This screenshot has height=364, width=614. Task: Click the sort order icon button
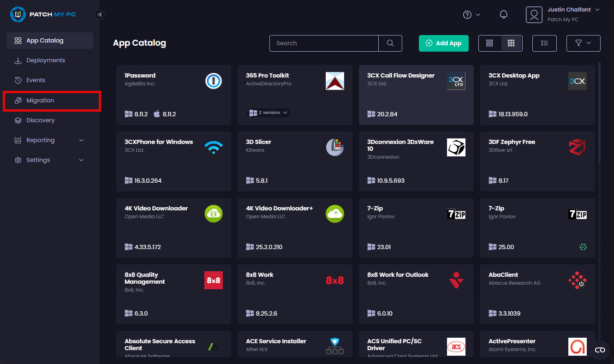coord(544,43)
